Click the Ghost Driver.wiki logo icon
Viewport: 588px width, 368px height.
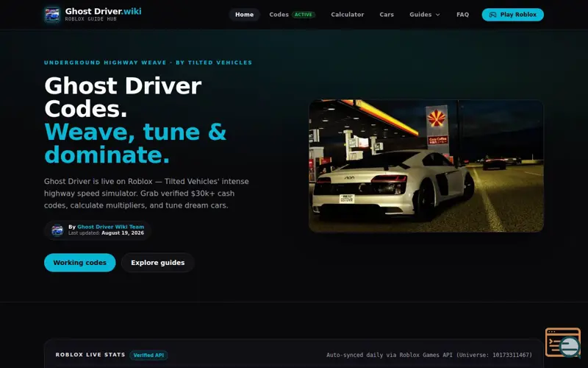(x=52, y=15)
